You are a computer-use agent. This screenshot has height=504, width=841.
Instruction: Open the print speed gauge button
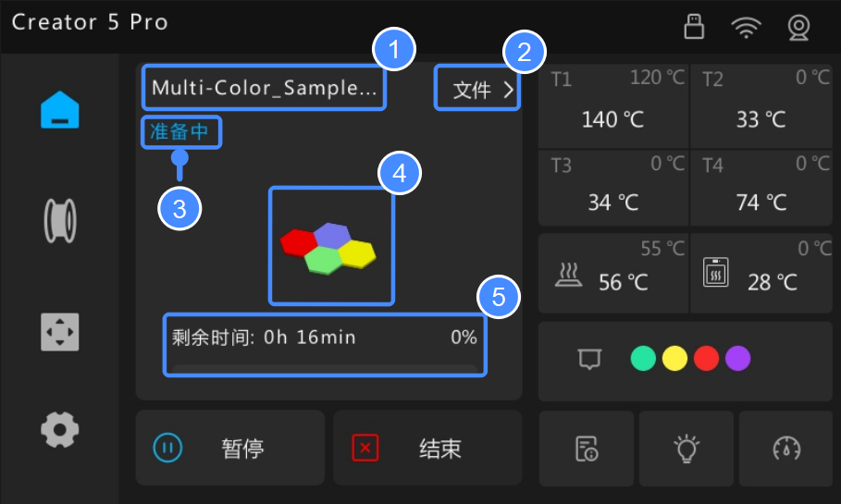pos(785,449)
